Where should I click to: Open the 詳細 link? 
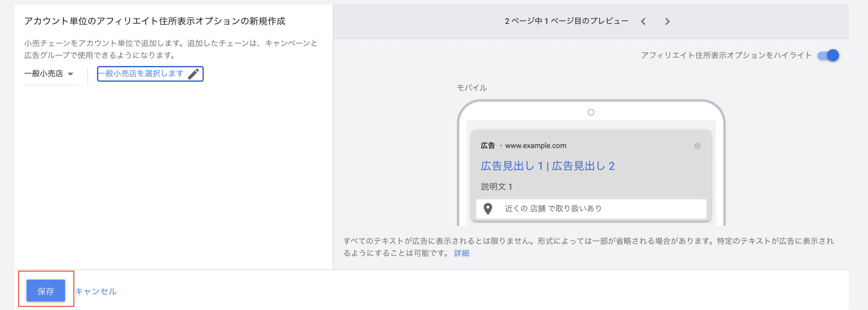(461, 253)
